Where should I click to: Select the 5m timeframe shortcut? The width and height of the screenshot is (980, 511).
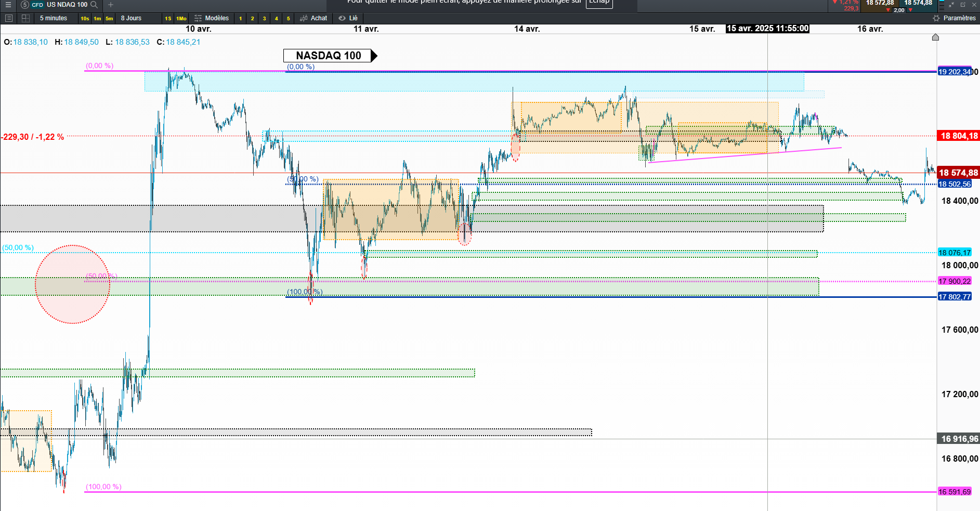tap(109, 18)
